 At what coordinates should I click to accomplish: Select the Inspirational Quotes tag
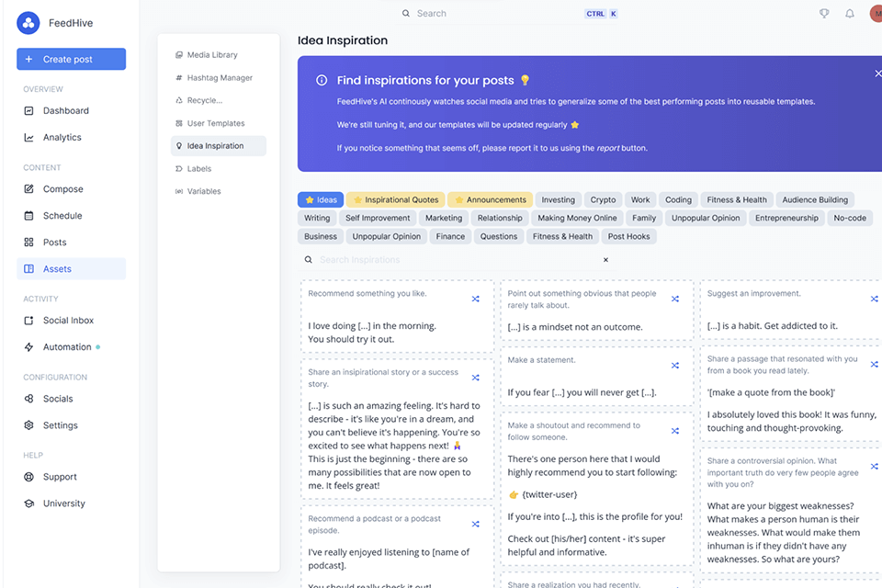[x=395, y=199]
